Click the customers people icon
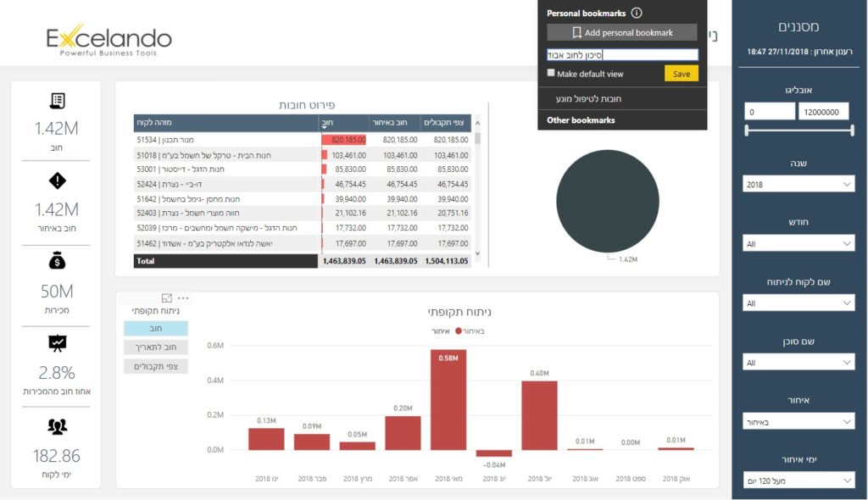Image resolution: width=868 pixels, height=500 pixels. tap(57, 426)
